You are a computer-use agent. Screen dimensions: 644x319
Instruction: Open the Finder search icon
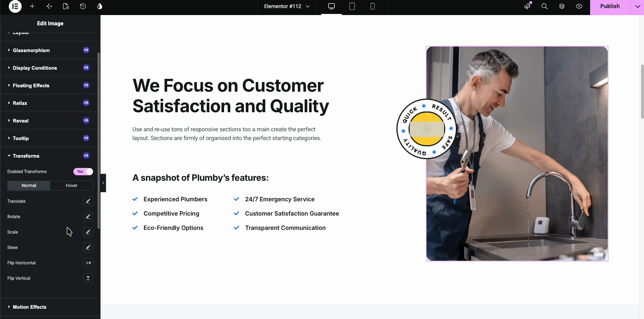pyautogui.click(x=545, y=6)
